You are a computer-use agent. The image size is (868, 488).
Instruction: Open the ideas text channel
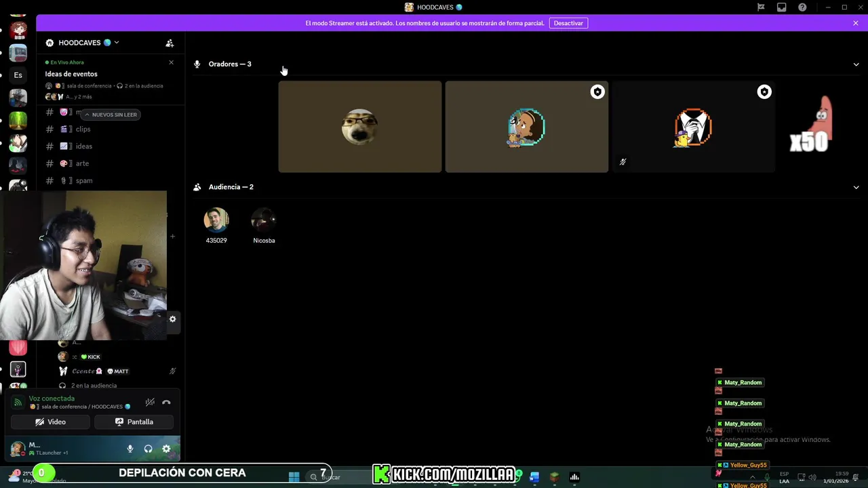click(x=83, y=146)
